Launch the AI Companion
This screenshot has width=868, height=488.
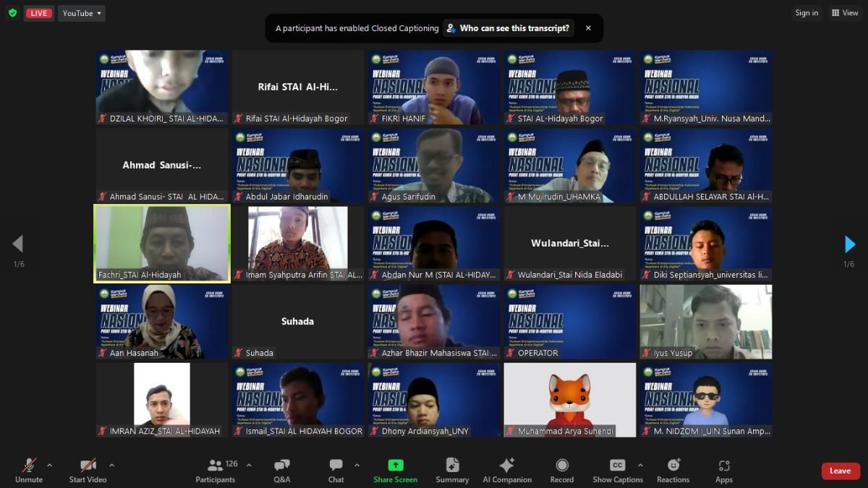pyautogui.click(x=507, y=470)
